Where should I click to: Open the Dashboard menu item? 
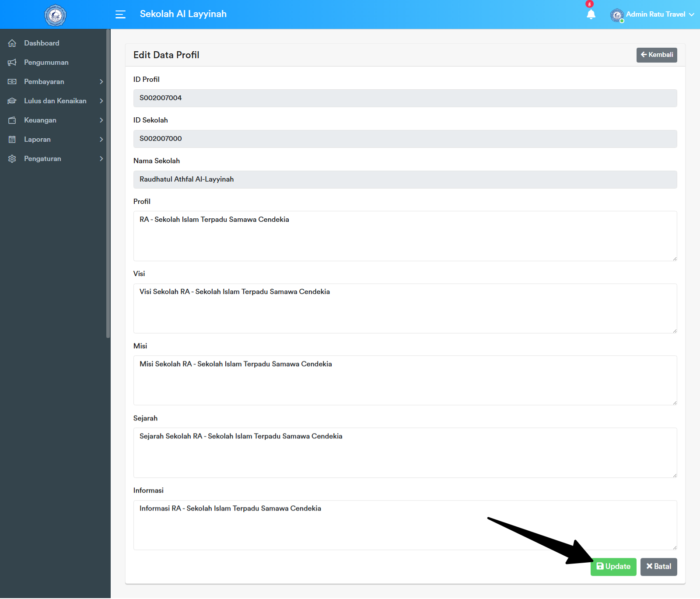pos(42,43)
